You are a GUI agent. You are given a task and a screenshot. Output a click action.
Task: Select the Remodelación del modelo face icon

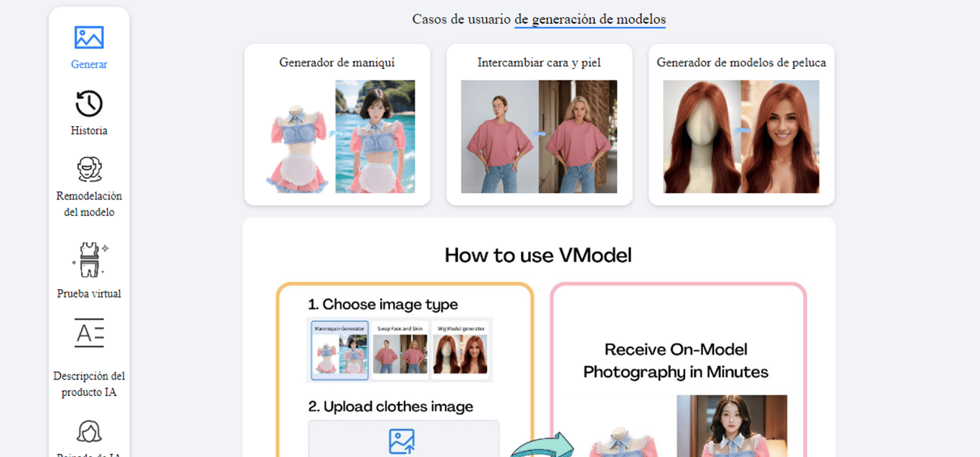(89, 169)
